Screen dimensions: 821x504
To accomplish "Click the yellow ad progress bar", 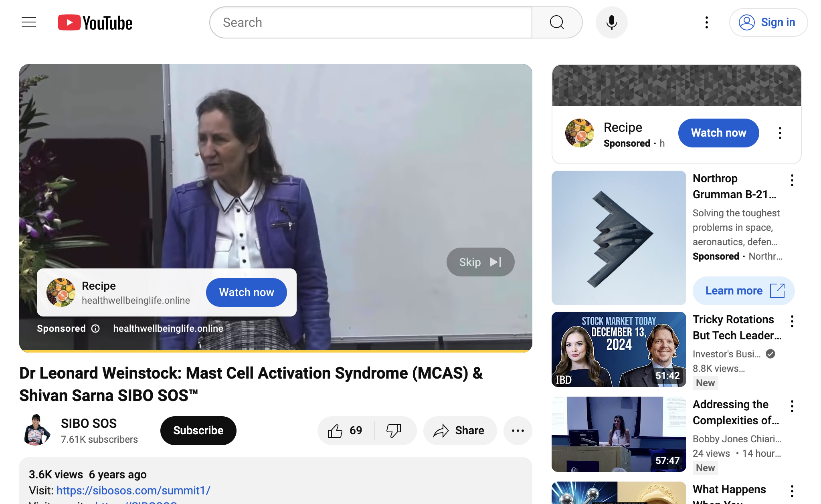I will [276, 351].
